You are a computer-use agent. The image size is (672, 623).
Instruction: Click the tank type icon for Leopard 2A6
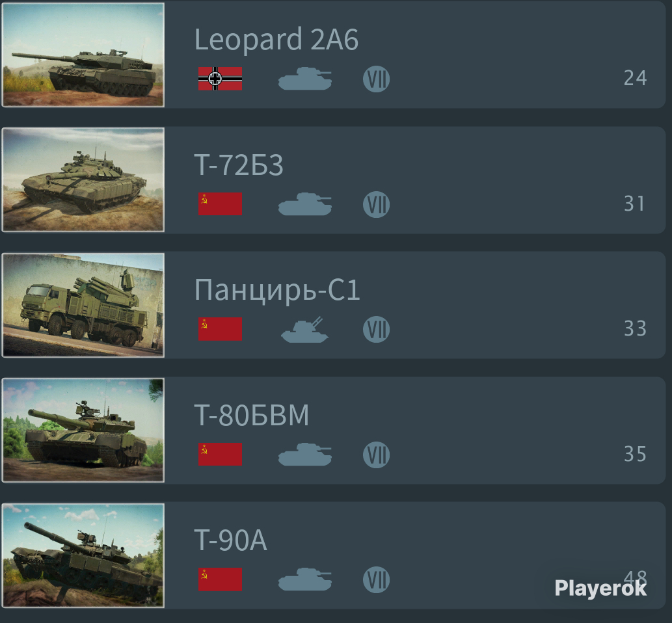[304, 79]
